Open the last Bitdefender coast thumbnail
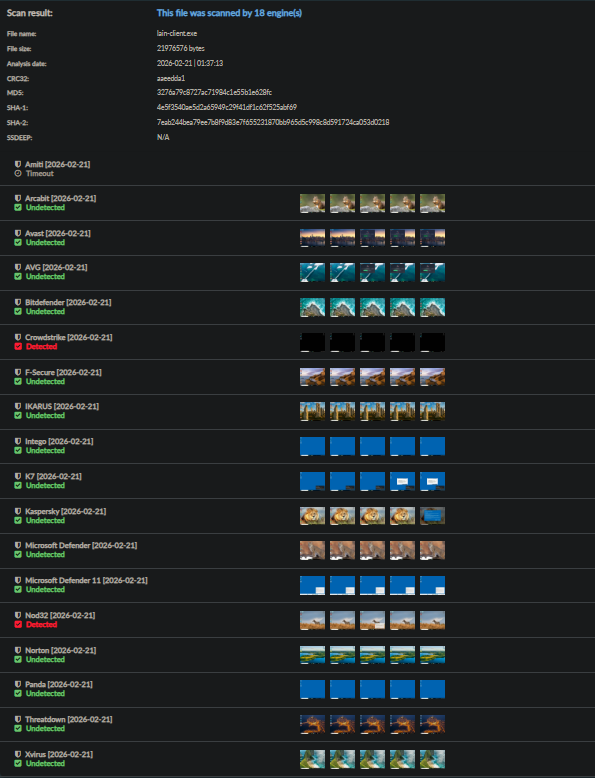 click(x=432, y=307)
